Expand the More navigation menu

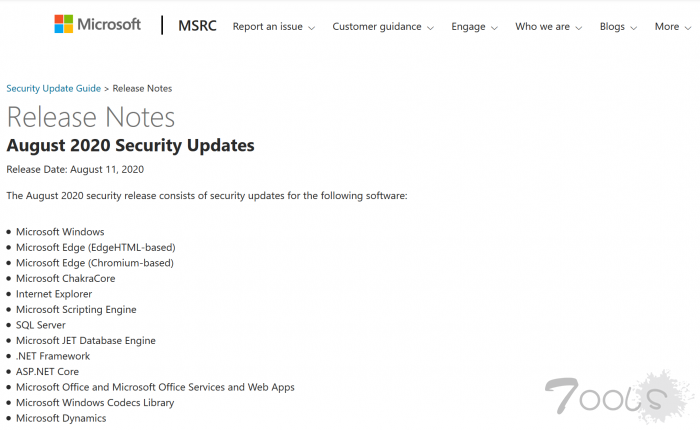(672, 27)
